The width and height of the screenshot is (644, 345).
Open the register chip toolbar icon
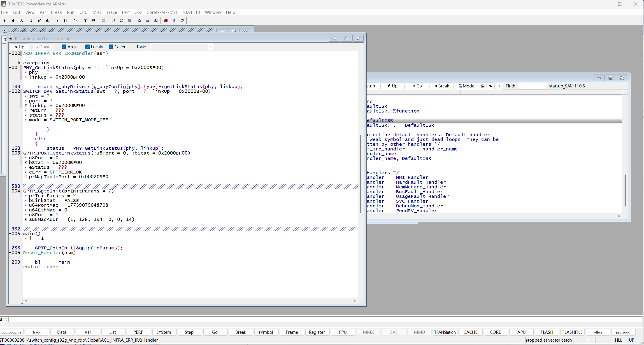click(x=130, y=21)
